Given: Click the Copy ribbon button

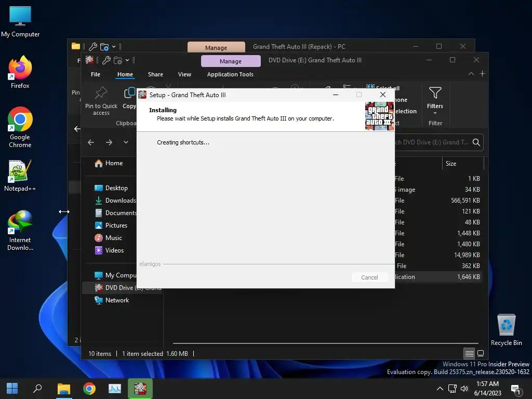Looking at the screenshot, I should [x=129, y=98].
